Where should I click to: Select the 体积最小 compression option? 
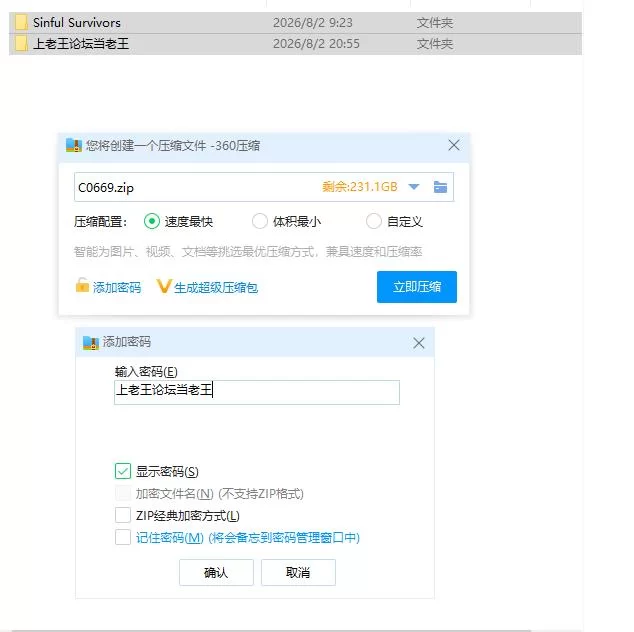[260, 221]
